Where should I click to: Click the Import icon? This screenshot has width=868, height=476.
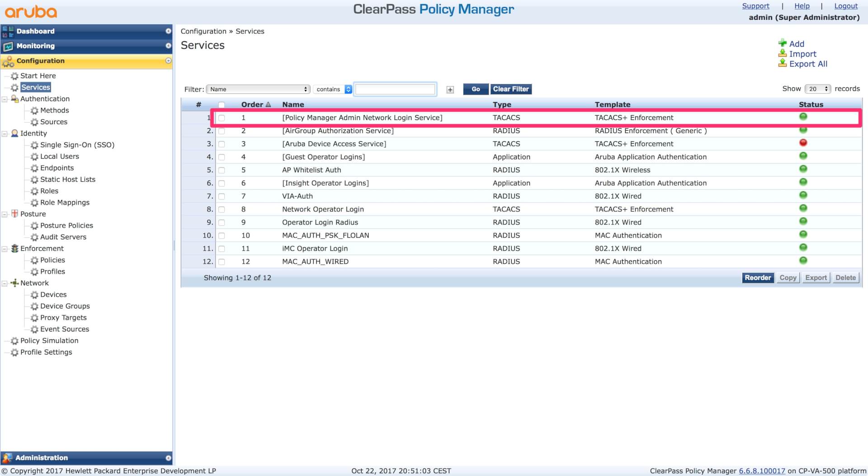(x=782, y=53)
